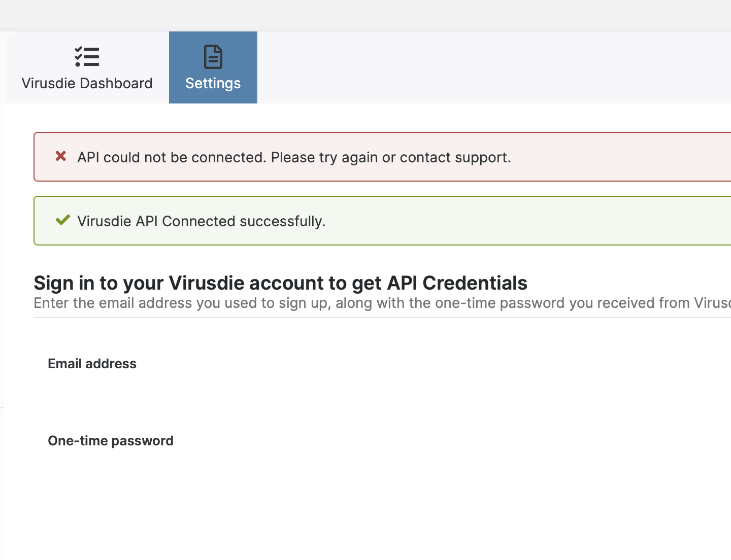The image size is (731, 560).
Task: Click the 'Sign in to your Virusdie account' heading
Action: (280, 283)
